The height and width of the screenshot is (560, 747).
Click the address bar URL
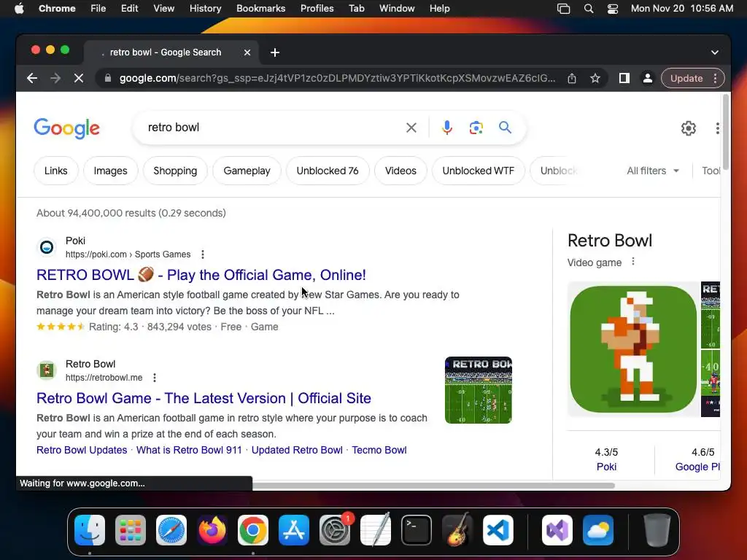pos(337,78)
